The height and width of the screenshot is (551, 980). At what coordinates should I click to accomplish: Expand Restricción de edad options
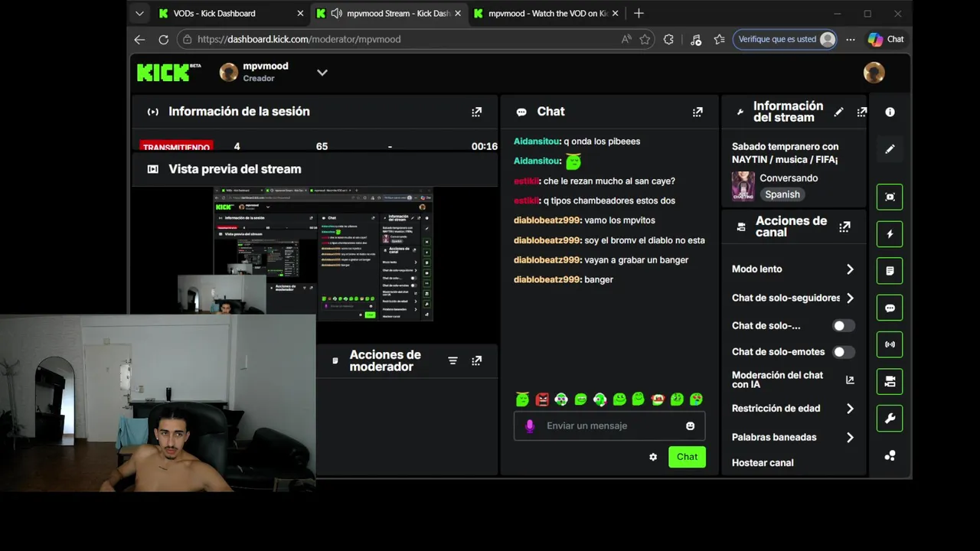point(850,409)
